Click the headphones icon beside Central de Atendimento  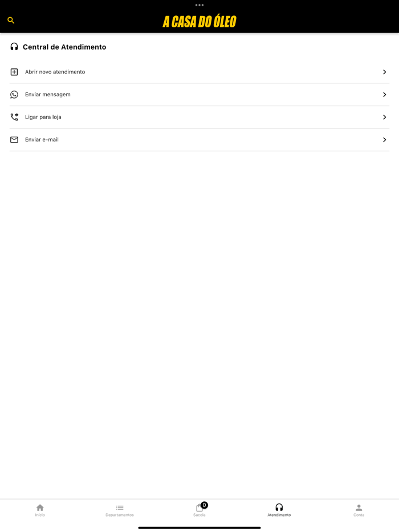14,47
